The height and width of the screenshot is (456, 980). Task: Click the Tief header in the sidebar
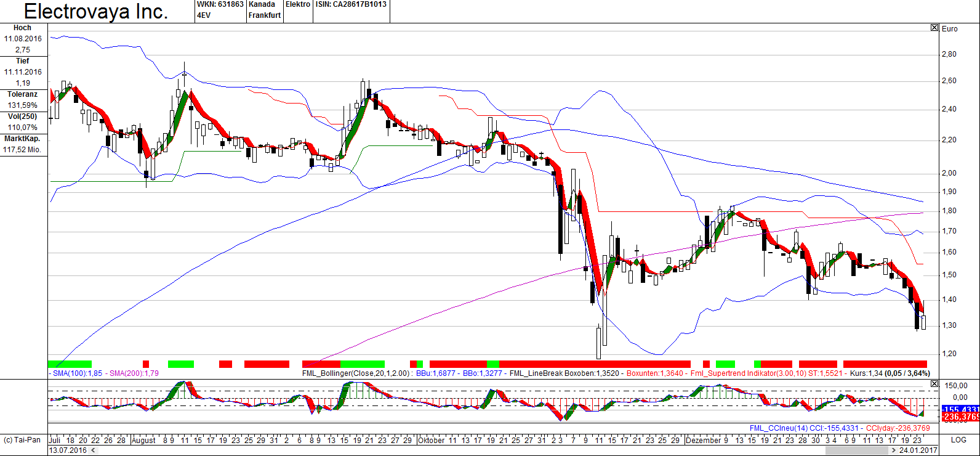23,61
